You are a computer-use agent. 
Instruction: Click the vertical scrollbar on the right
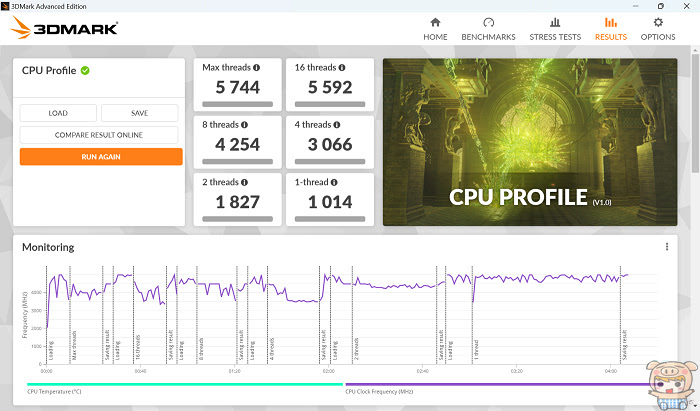coord(696,112)
